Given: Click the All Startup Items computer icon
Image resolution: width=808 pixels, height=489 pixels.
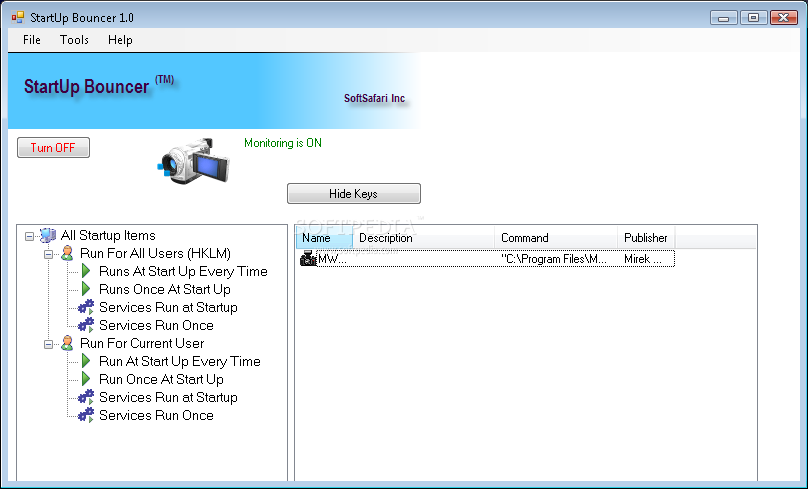Looking at the screenshot, I should tap(47, 235).
